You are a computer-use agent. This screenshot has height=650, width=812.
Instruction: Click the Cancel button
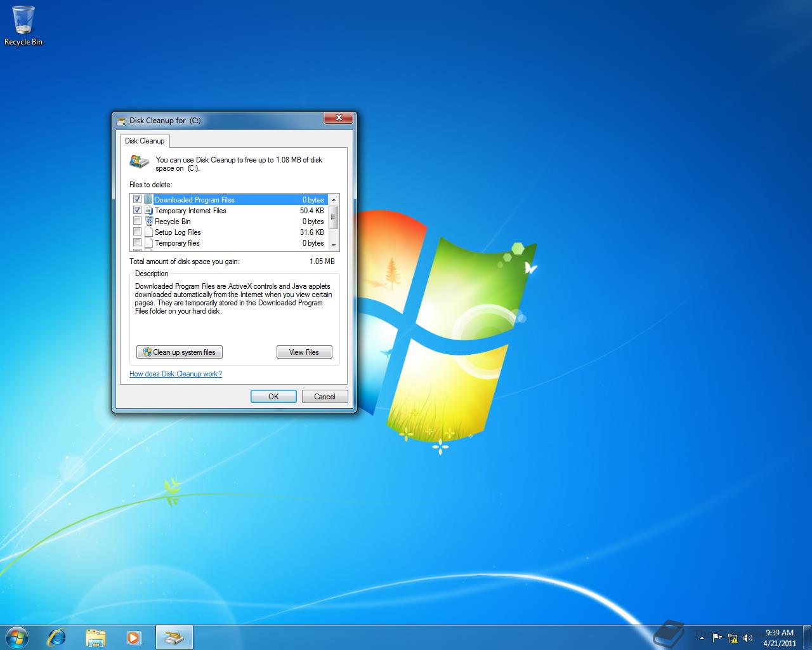(325, 397)
